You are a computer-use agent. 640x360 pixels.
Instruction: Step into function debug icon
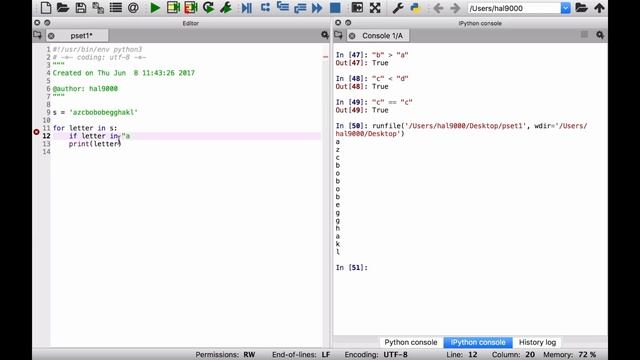pyautogui.click(x=282, y=8)
